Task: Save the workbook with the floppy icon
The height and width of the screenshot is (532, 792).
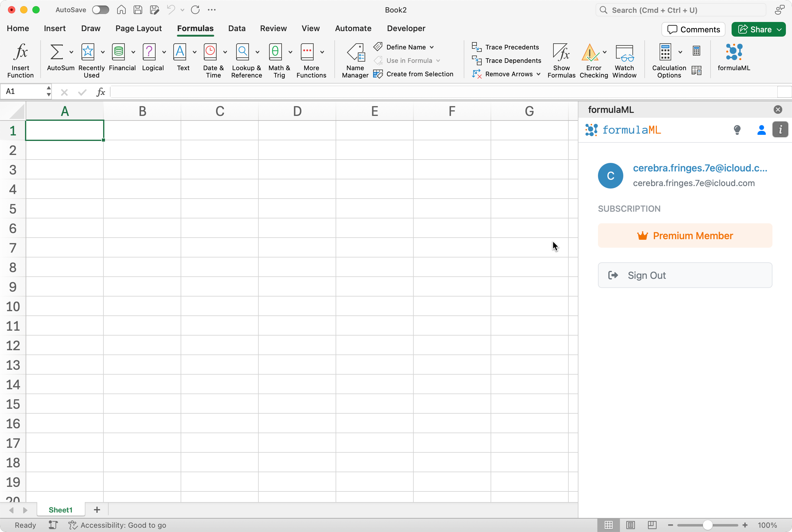Action: (x=138, y=10)
